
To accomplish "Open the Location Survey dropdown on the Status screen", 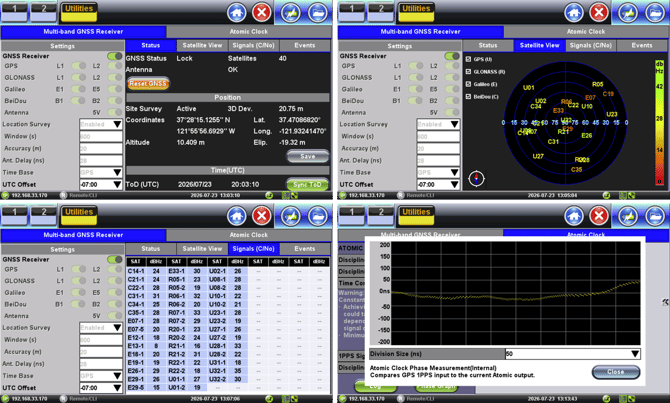I will (101, 124).
